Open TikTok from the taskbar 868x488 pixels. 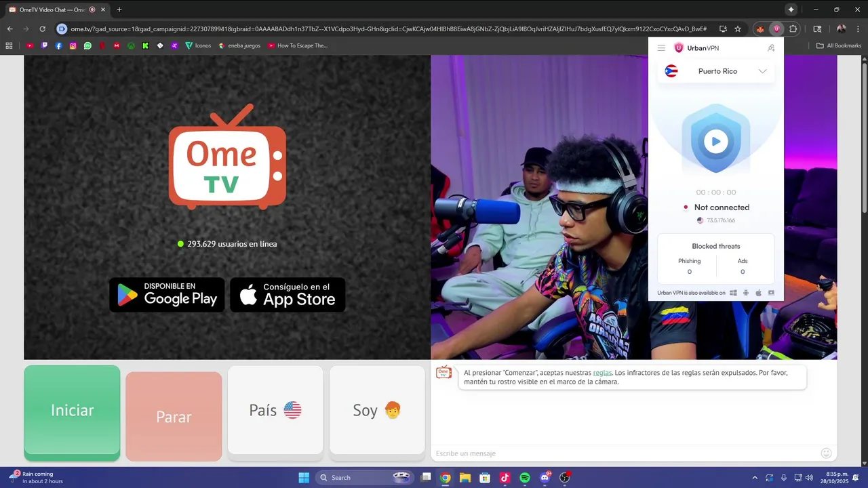click(505, 477)
